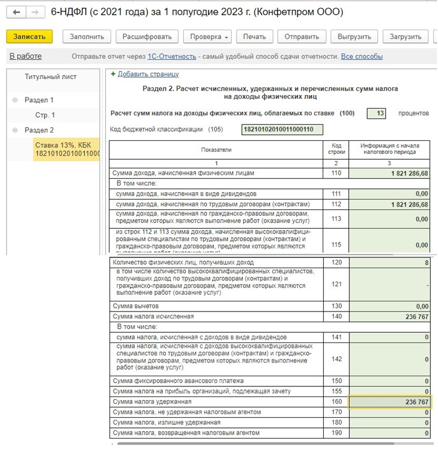Select Стр. 1 under Раздел 1
The height and width of the screenshot is (450, 438).
point(45,115)
